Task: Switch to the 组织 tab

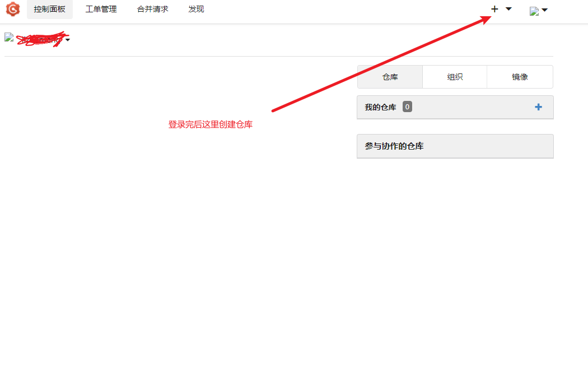Action: (454, 77)
